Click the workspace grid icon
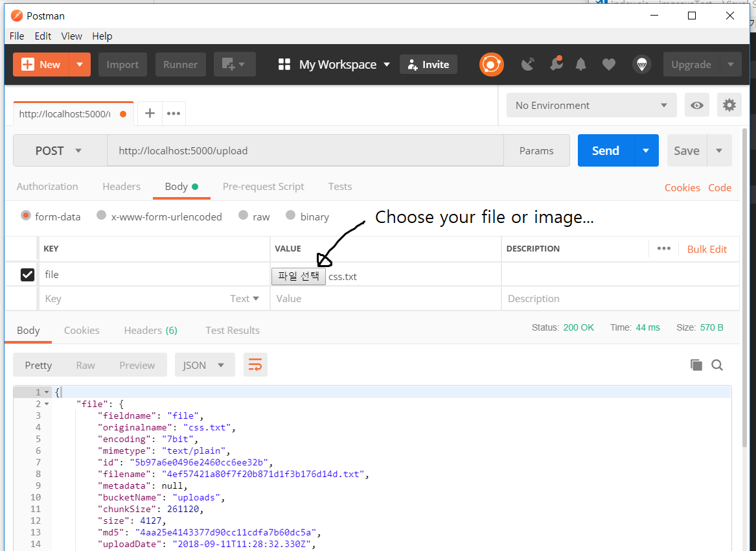The width and height of the screenshot is (756, 551). (284, 64)
